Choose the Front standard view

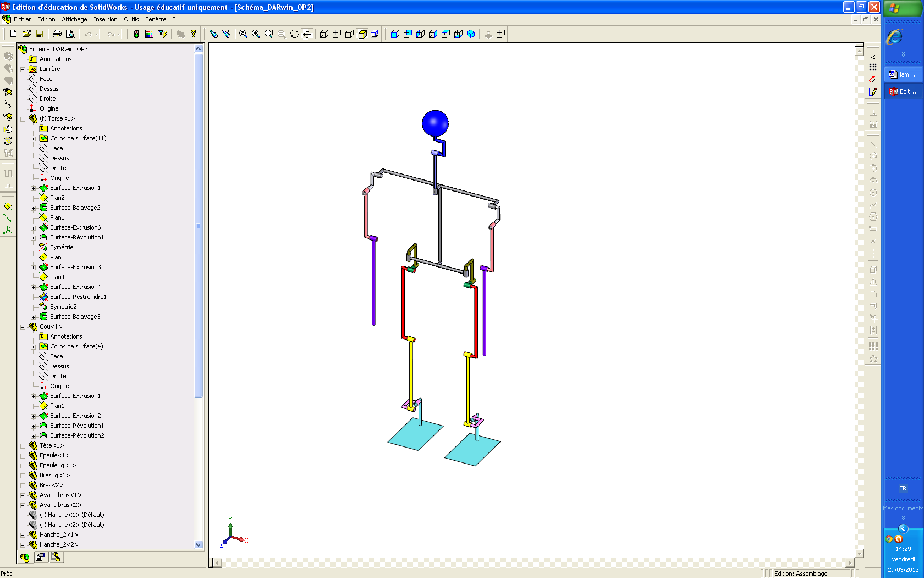point(395,34)
